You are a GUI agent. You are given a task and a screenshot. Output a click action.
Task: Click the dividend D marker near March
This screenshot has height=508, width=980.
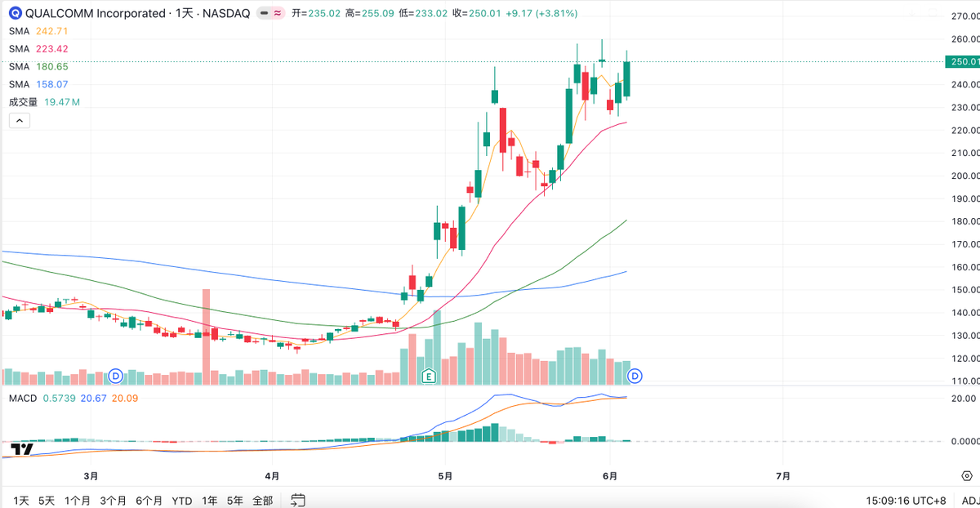pyautogui.click(x=116, y=376)
